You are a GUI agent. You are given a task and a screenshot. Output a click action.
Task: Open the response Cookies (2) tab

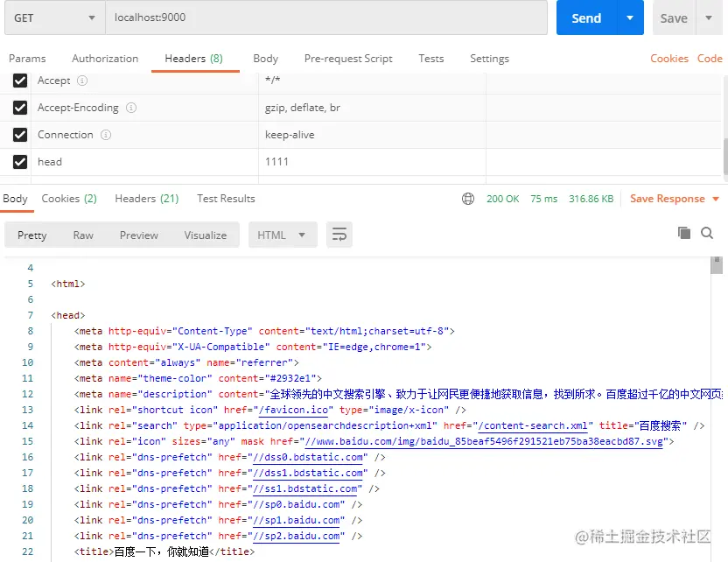click(x=69, y=199)
